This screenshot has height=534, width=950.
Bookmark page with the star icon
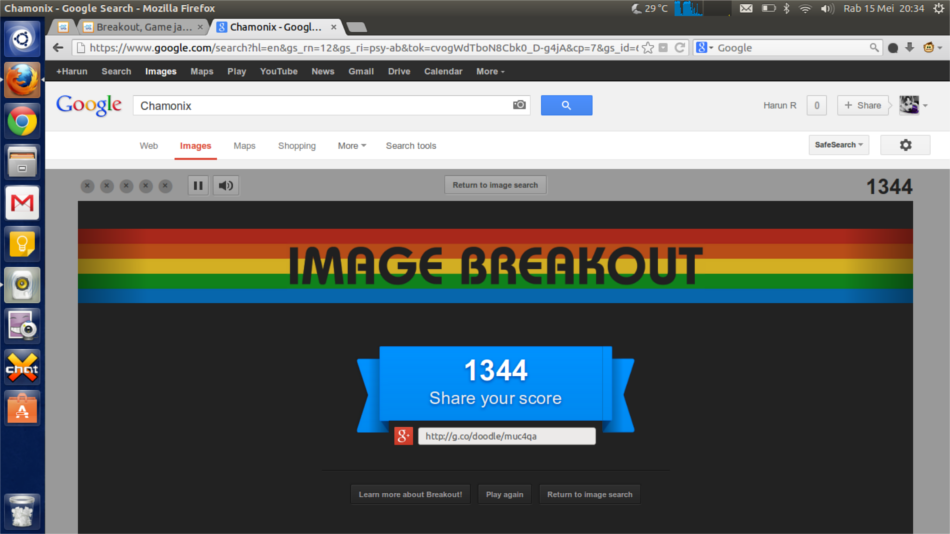pyautogui.click(x=648, y=47)
